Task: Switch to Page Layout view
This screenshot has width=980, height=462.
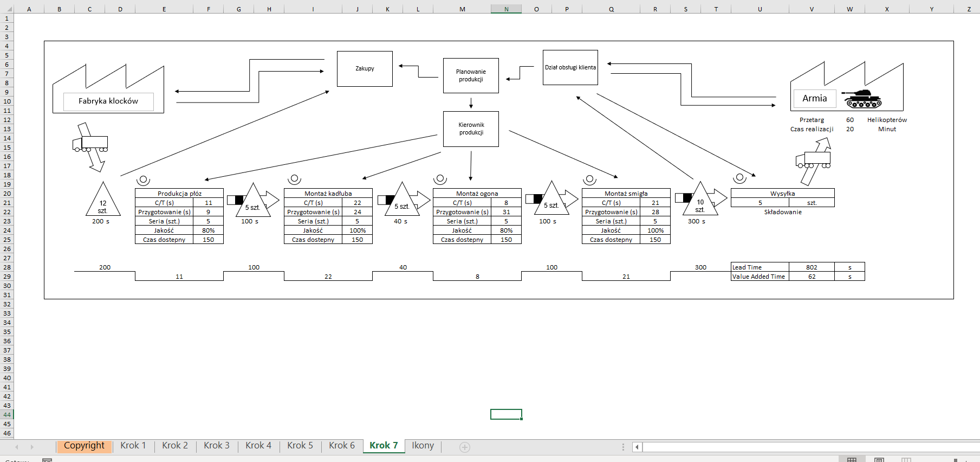Action: click(879, 460)
